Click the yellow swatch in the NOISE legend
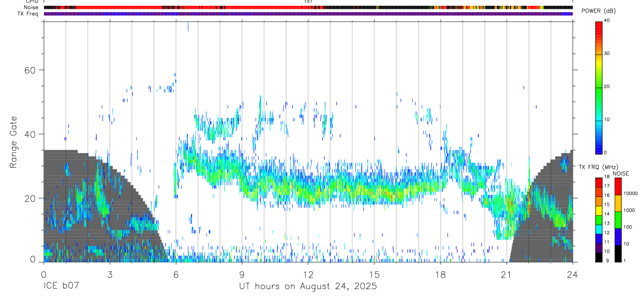 pos(618,203)
